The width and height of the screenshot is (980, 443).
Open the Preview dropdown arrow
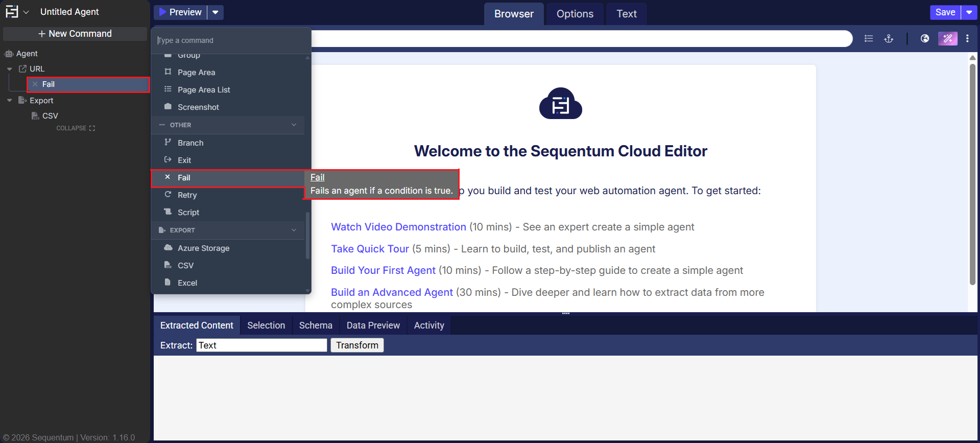click(216, 12)
